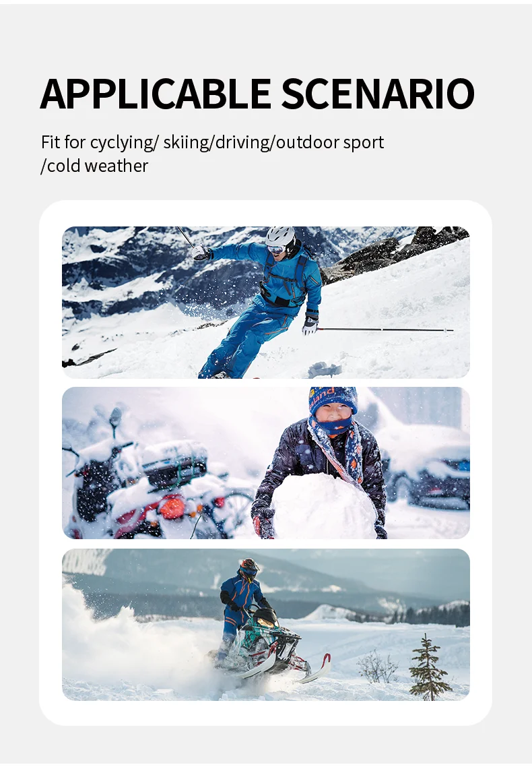Screen dimensions: 532x771
Task: Select the large snowball the child holds
Action: [x=324, y=506]
